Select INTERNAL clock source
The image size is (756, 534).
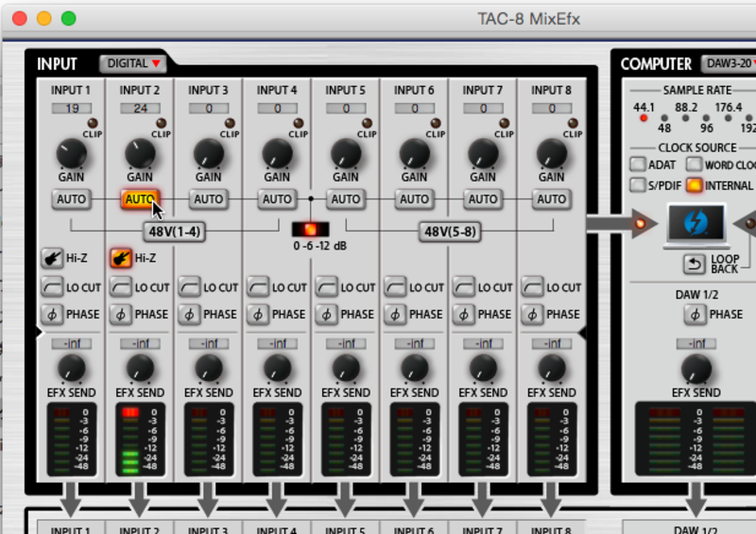coord(695,185)
